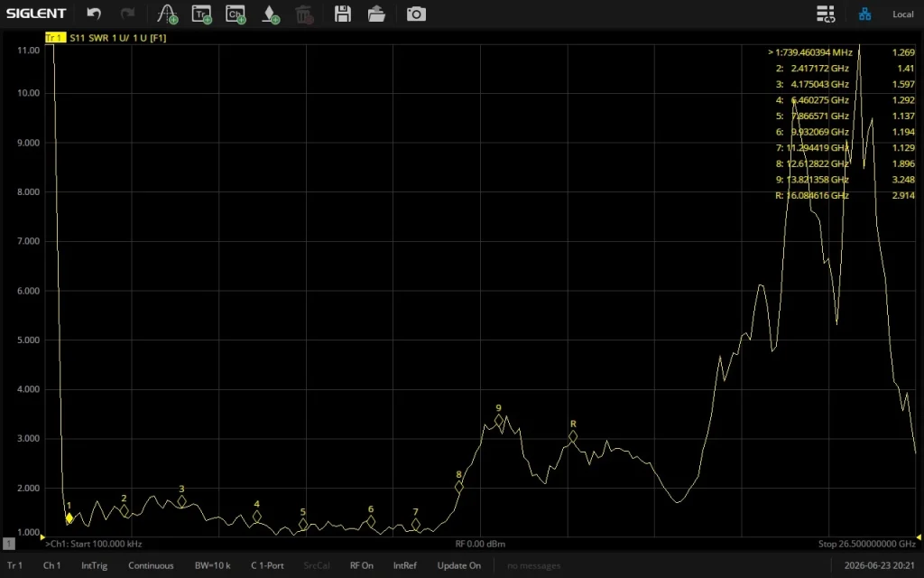This screenshot has height=578, width=924.
Task: Select marker 8 diamond on the trace
Action: [x=459, y=487]
